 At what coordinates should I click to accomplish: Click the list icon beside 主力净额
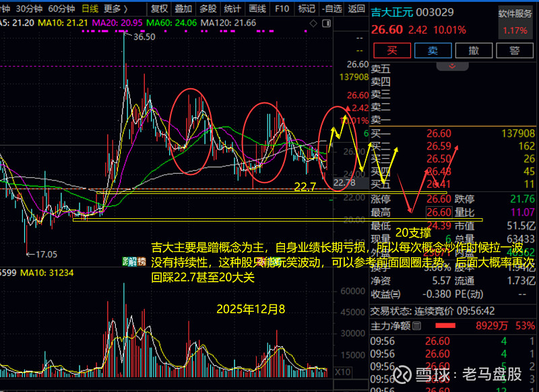click(x=416, y=326)
